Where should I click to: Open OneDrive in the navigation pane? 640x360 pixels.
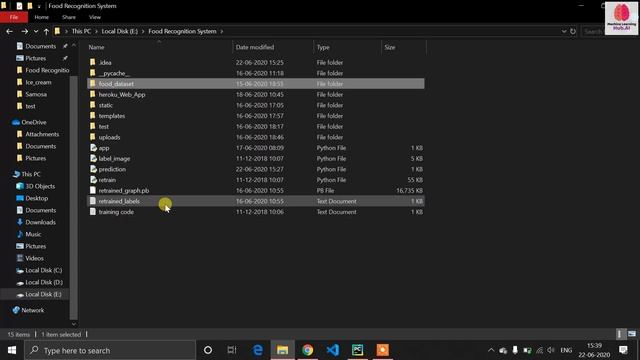click(29, 122)
